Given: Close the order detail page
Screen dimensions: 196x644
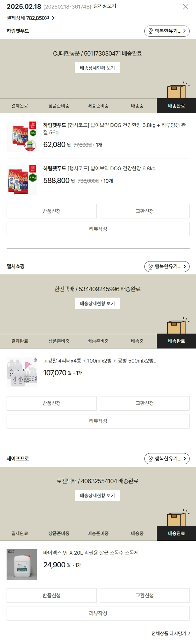Looking at the screenshot, I should point(185,7).
